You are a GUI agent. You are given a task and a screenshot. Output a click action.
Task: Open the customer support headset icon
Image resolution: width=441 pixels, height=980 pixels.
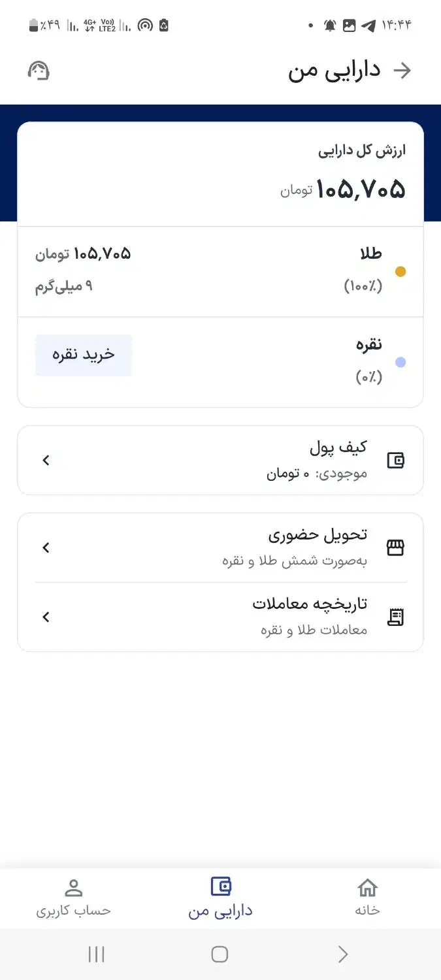[x=39, y=70]
